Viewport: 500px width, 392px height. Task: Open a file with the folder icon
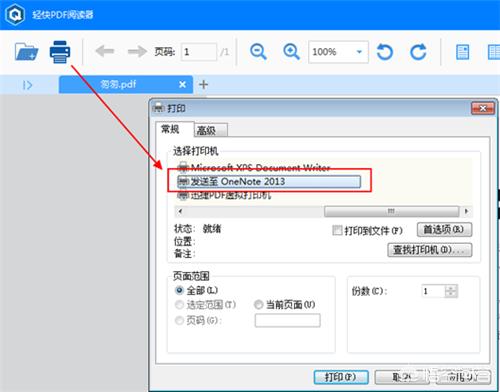click(x=26, y=52)
